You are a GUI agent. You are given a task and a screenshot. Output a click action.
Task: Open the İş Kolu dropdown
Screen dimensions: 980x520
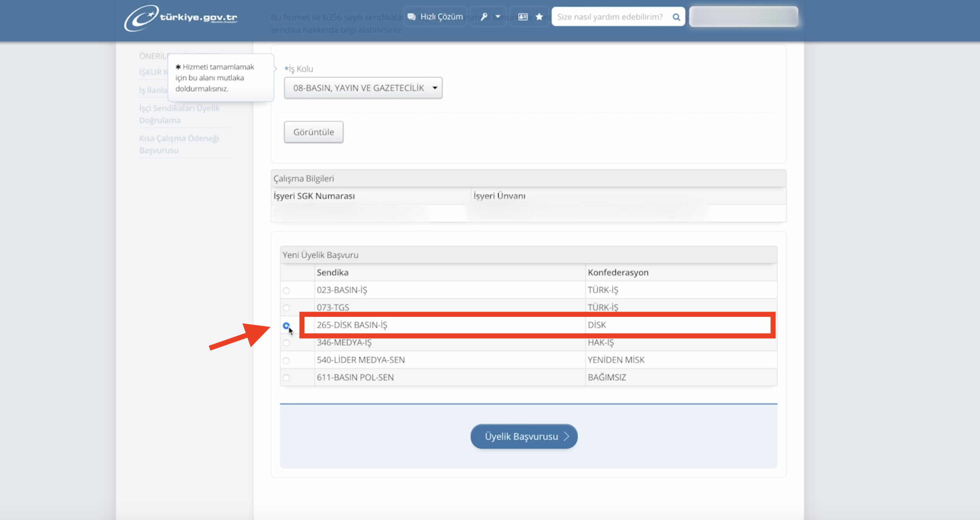[x=363, y=88]
